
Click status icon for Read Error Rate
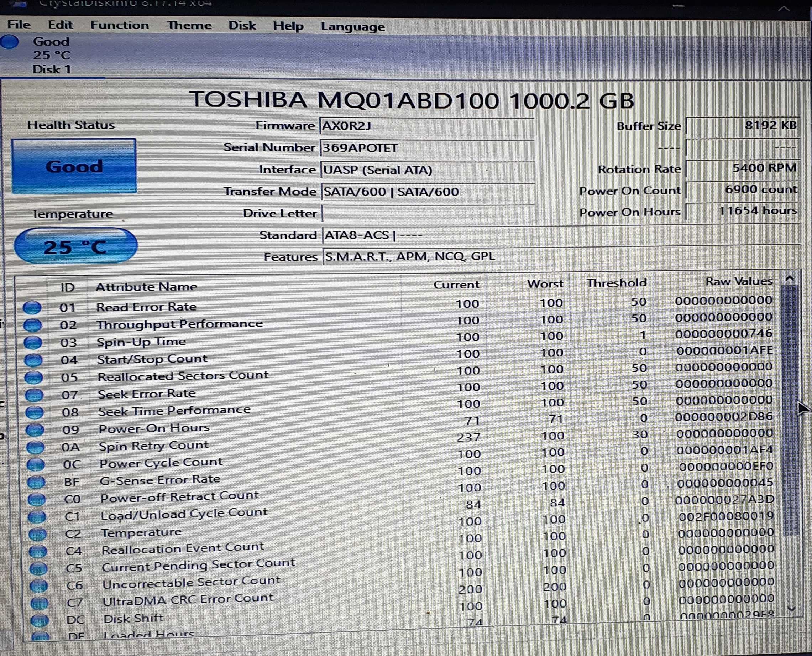(32, 308)
